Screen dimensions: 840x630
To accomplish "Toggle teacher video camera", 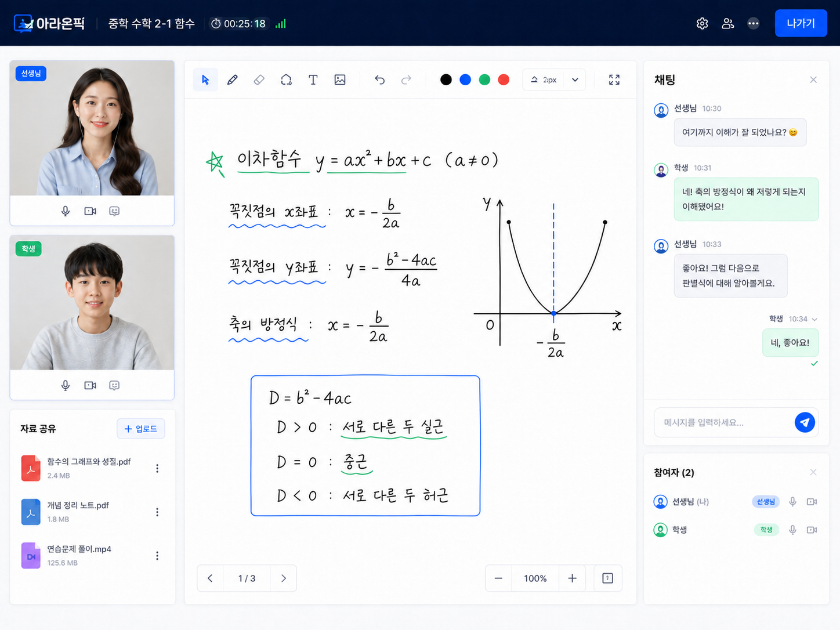I will 90,211.
